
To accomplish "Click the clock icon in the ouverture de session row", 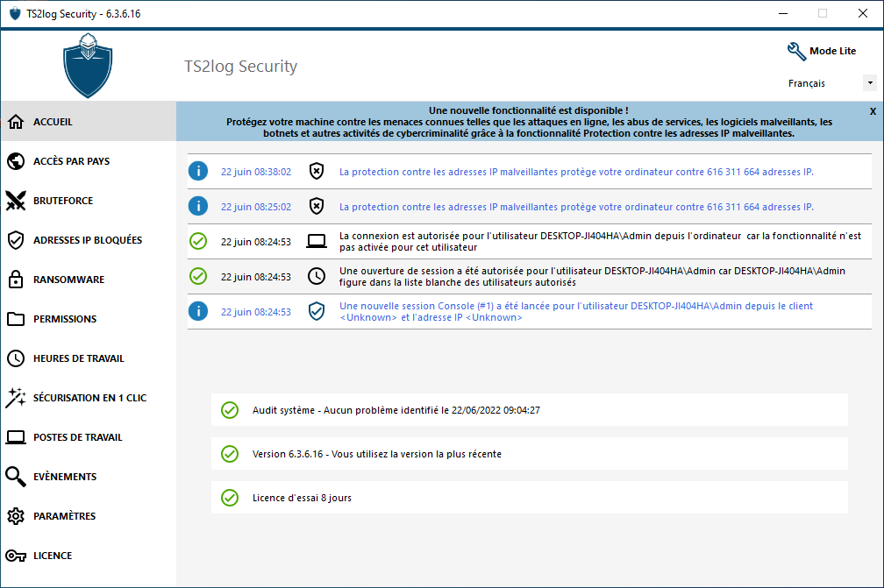I will 317,276.
